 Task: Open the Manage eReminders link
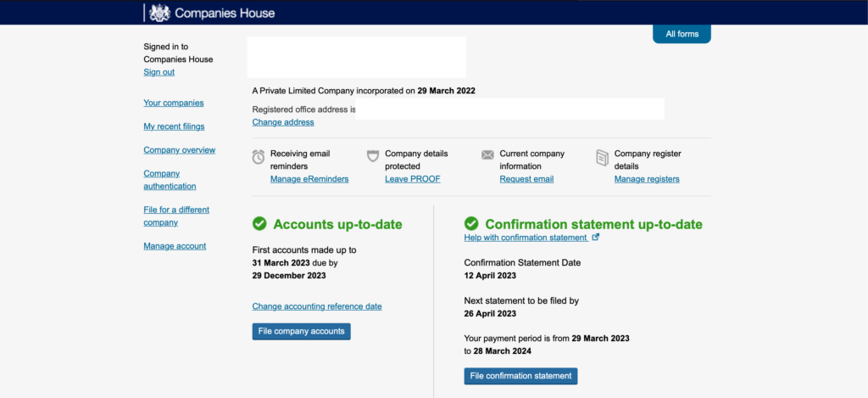point(309,179)
